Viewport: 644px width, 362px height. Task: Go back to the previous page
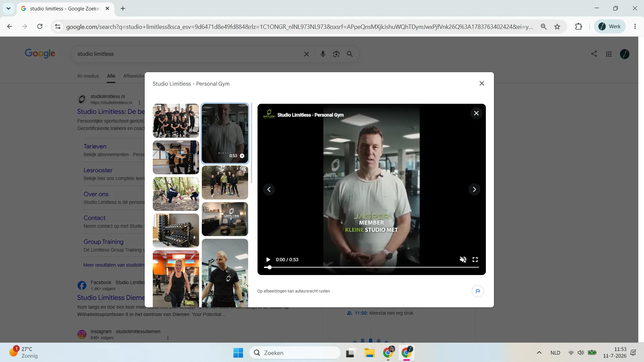click(x=10, y=27)
